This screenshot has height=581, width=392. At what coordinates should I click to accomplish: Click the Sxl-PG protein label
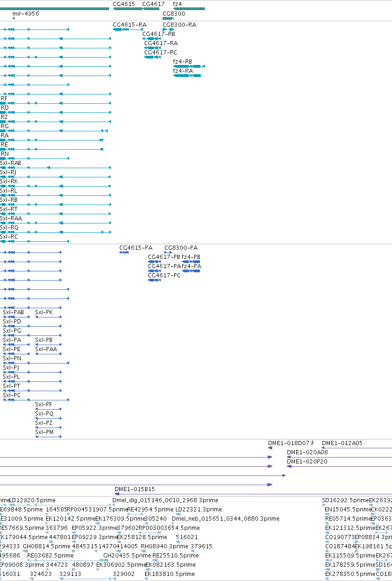12,330
